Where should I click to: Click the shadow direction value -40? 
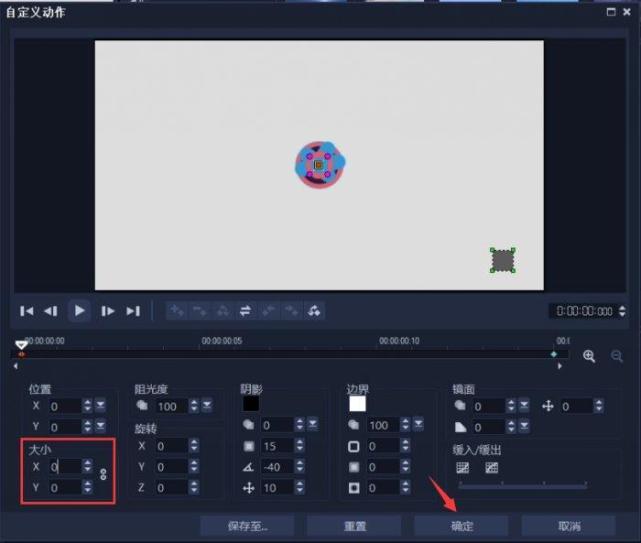coord(278,467)
